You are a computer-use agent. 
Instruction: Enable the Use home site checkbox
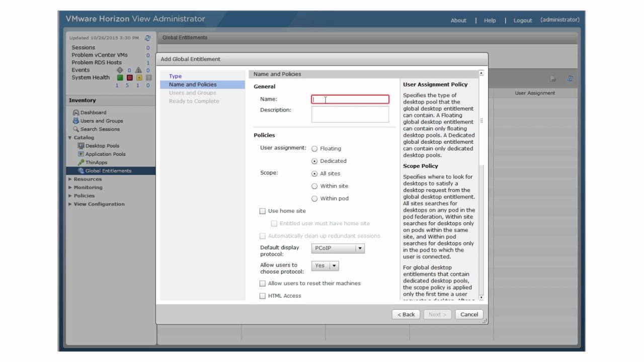click(263, 211)
